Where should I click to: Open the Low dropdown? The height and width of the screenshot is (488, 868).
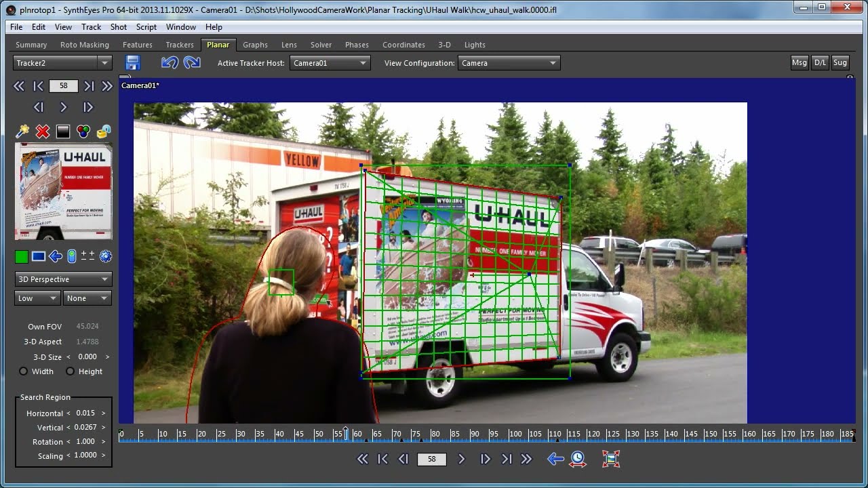pos(37,298)
